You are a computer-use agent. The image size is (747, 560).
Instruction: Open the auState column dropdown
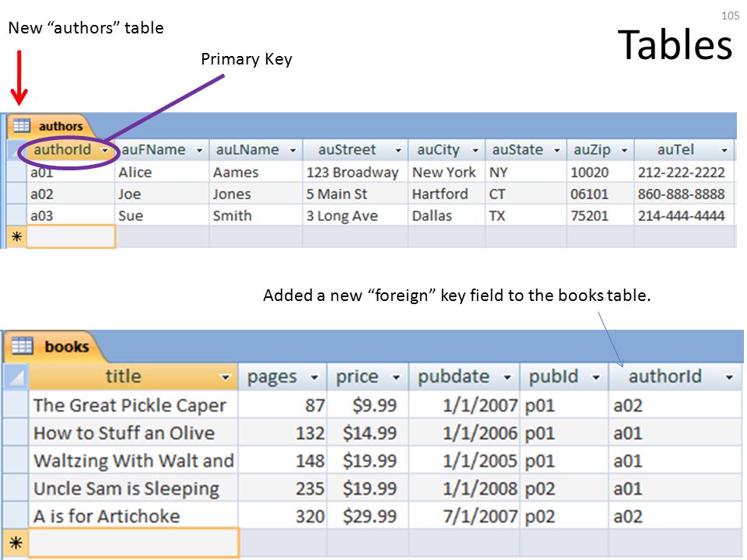point(557,150)
